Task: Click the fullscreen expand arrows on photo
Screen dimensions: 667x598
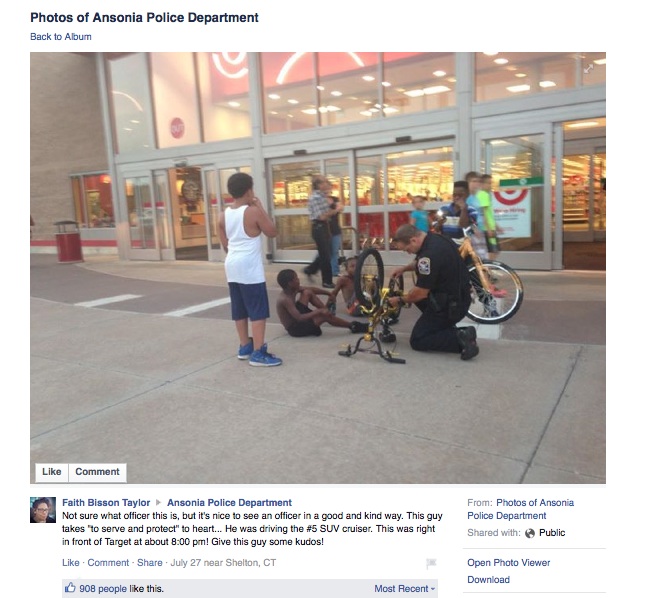Action: (588, 68)
